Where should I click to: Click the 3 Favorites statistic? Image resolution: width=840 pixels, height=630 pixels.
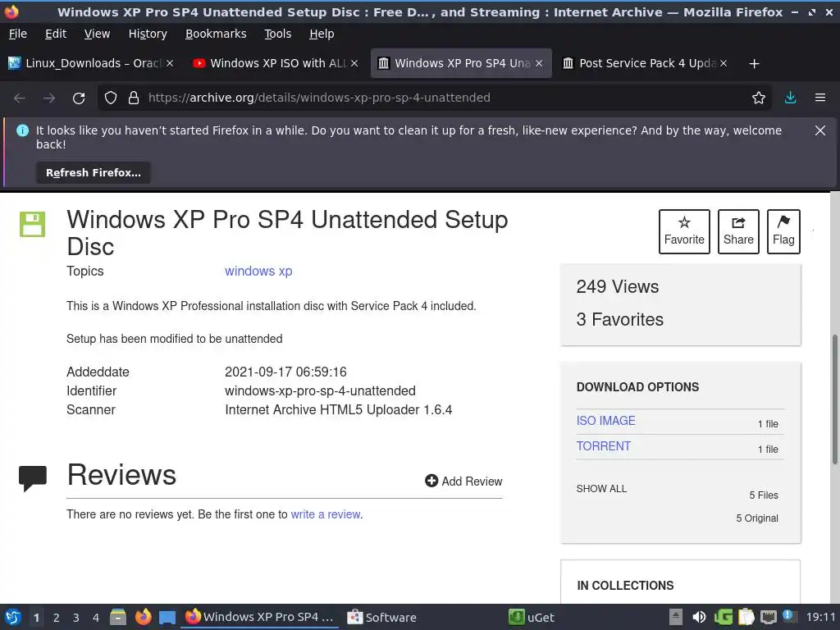[620, 319]
